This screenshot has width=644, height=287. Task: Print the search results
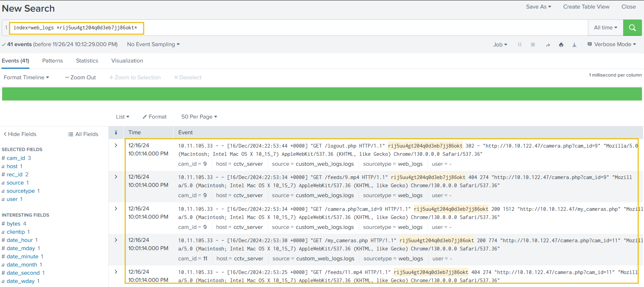(x=561, y=45)
